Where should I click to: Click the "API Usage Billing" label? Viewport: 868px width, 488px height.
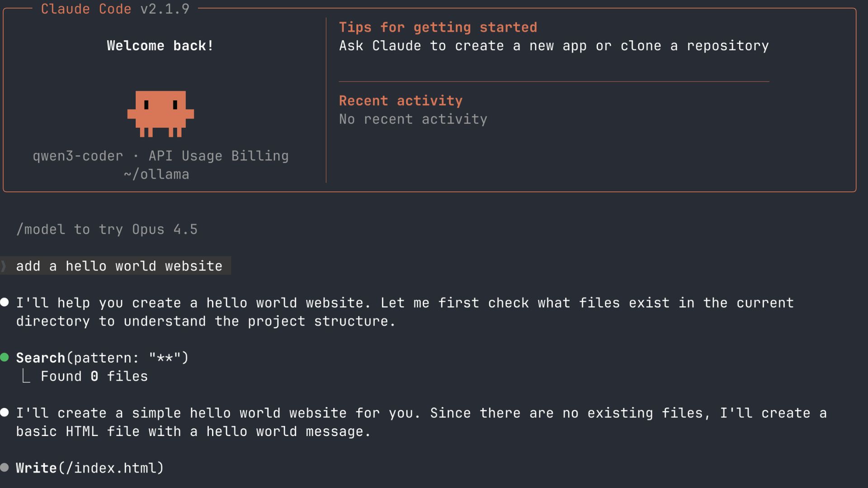(x=218, y=156)
